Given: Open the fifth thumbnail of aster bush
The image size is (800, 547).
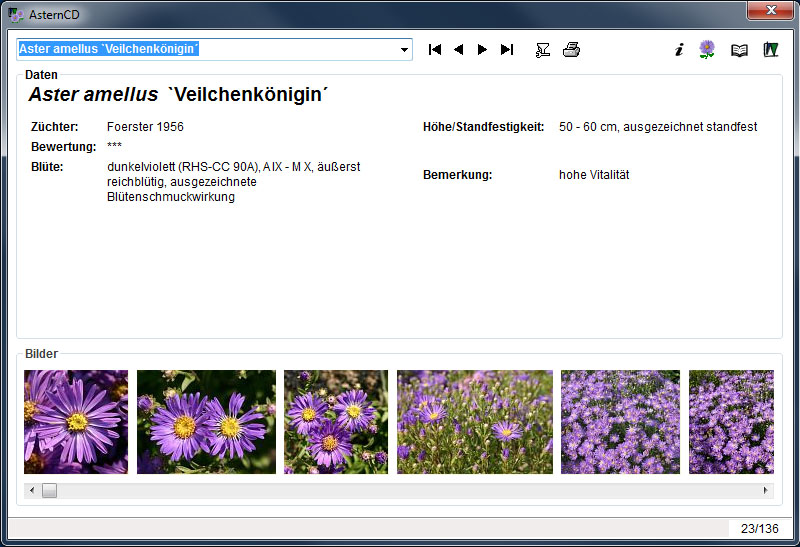Looking at the screenshot, I should tap(620, 422).
